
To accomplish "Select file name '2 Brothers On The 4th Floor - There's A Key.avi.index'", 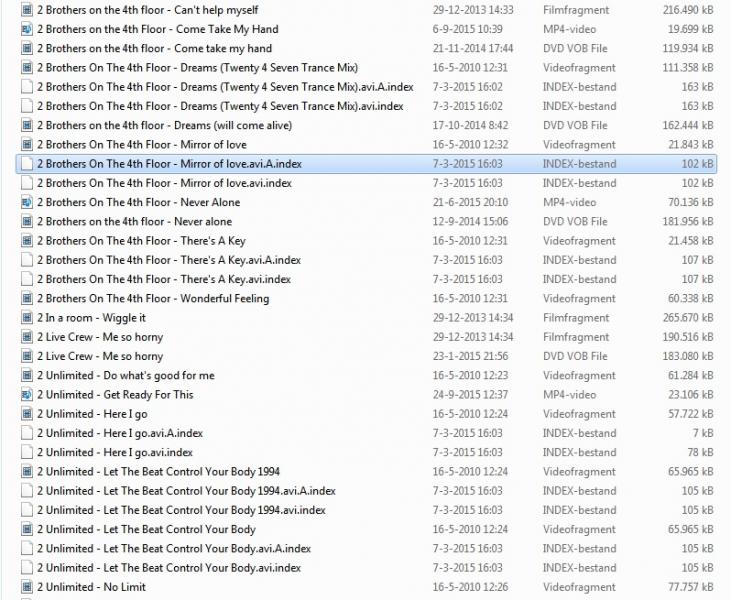I will 164,279.
